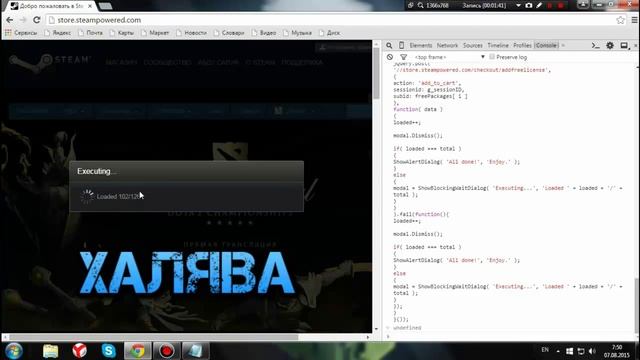Image resolution: width=640 pixels, height=360 pixels.
Task: Show more DevTools tabs chevron
Action: pyautogui.click(x=563, y=45)
